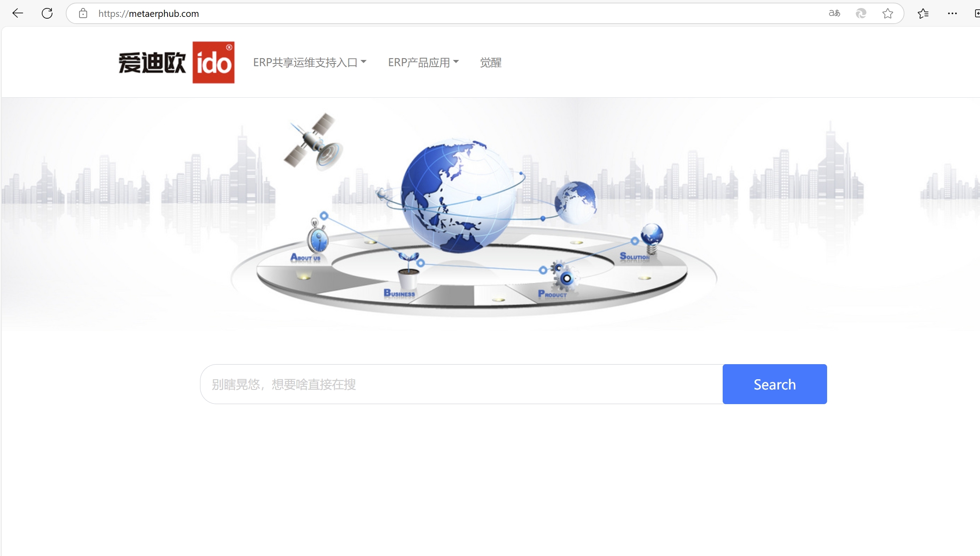
Task: Open the 觉醒 menu item
Action: click(491, 63)
